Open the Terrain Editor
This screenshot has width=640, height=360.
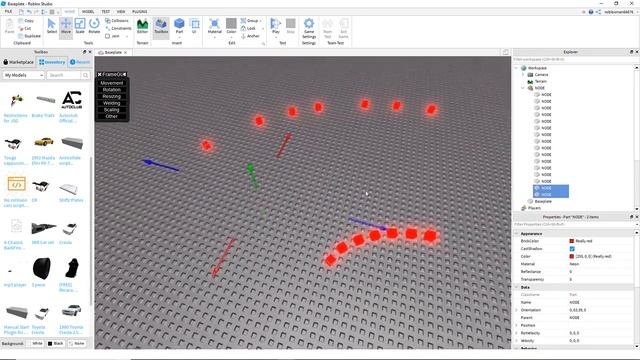(142, 26)
